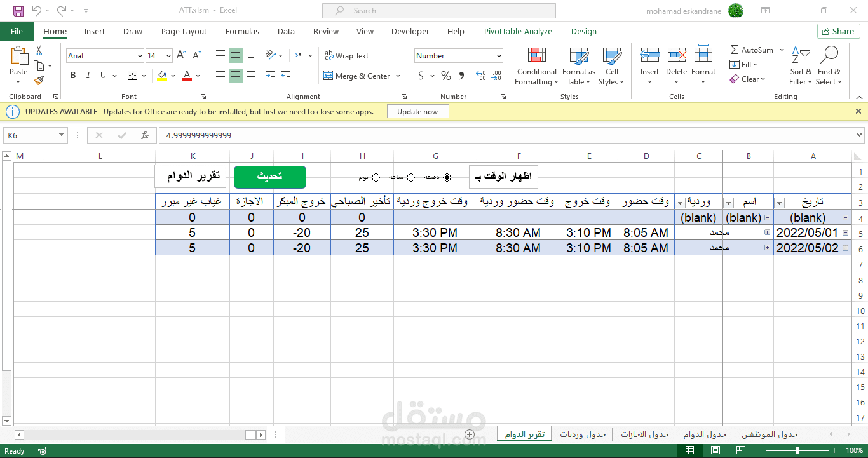Click Decrease Decimal icon
The height and width of the screenshot is (458, 868).
(495, 76)
